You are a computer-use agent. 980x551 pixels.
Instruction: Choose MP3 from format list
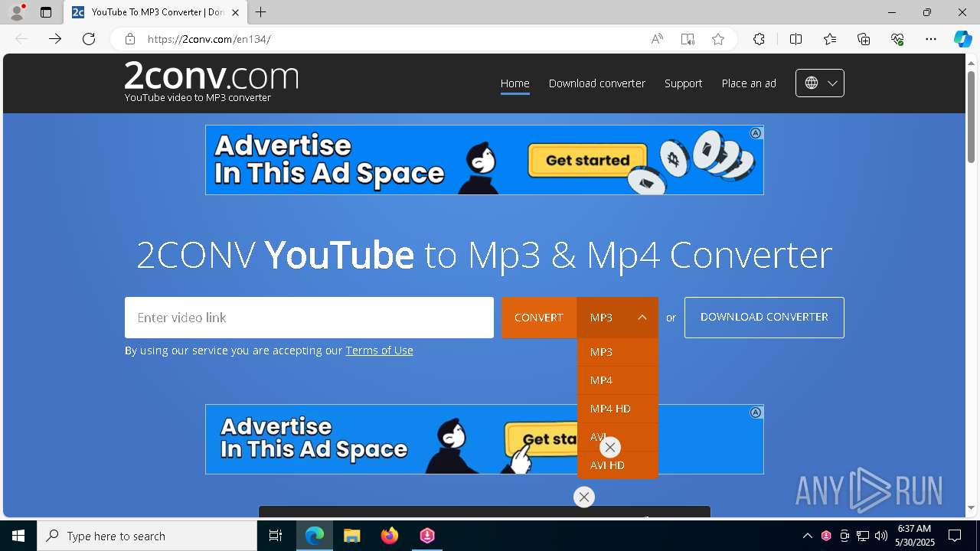(618, 352)
